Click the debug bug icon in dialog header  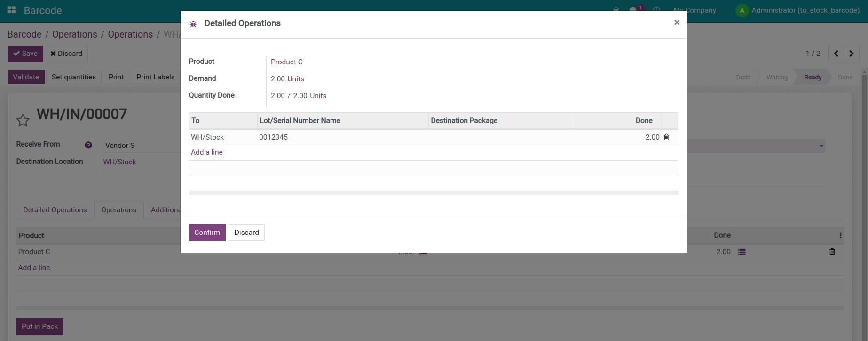tap(193, 24)
